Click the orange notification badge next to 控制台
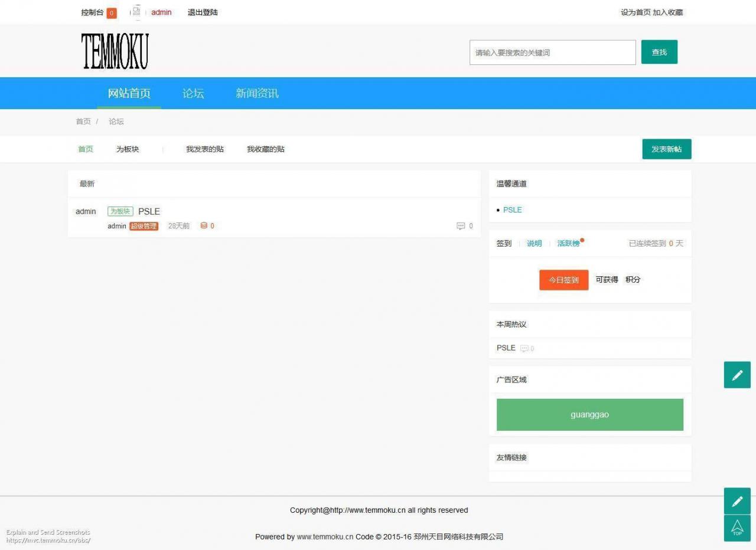Image resolution: width=756 pixels, height=550 pixels. tap(112, 13)
